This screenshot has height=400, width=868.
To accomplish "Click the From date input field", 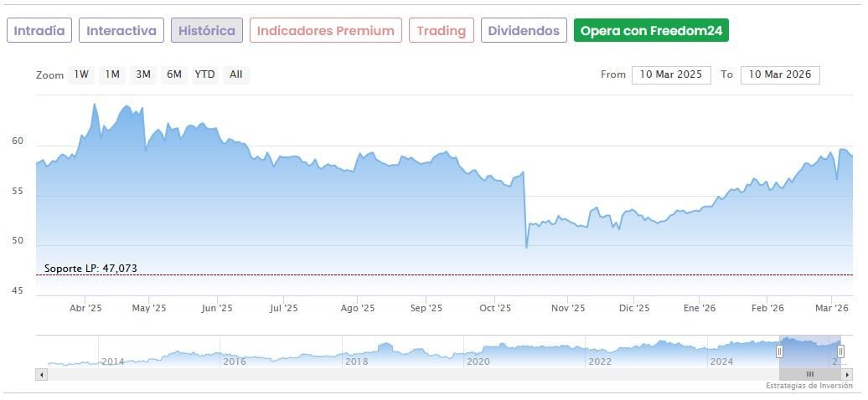I will pos(671,74).
